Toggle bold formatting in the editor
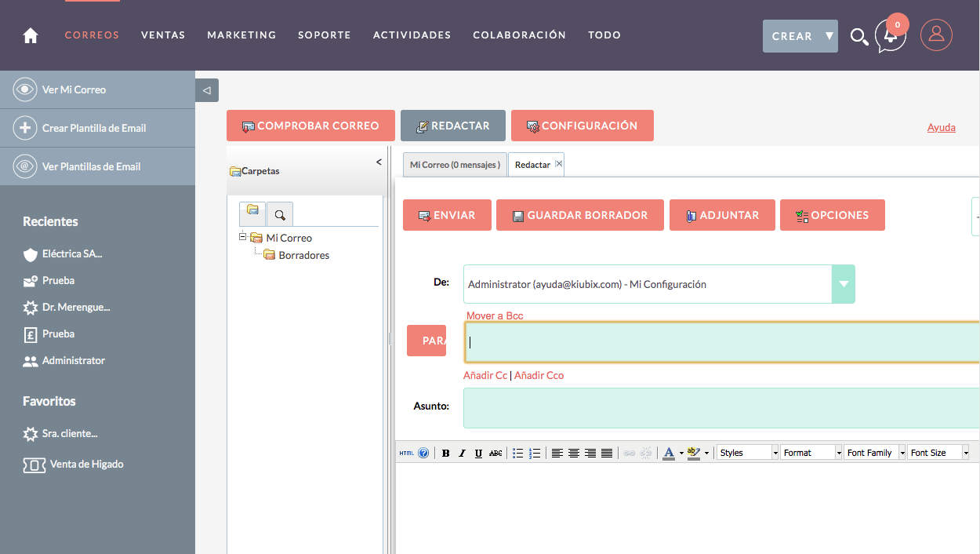Screen dimensions: 980x554 pyautogui.click(x=445, y=453)
